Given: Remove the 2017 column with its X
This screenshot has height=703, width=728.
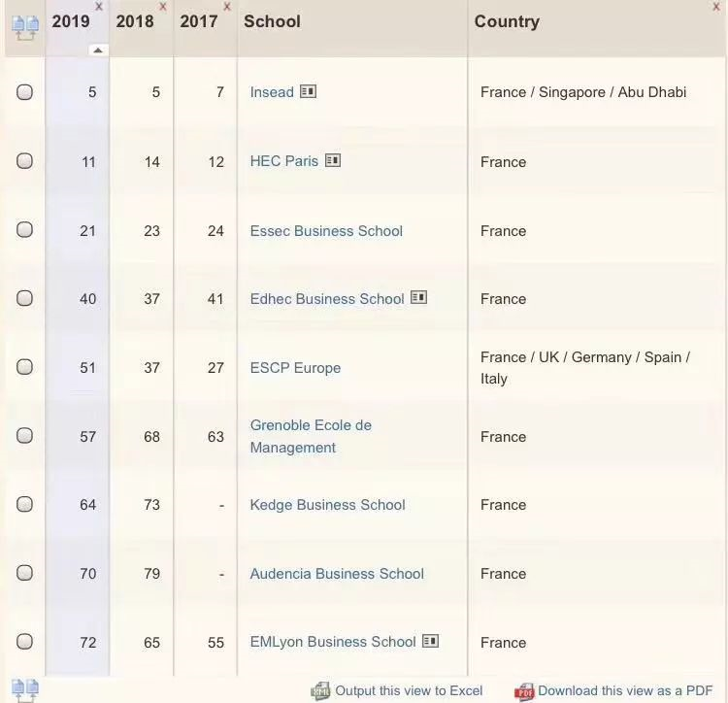Looking at the screenshot, I should point(227,7).
